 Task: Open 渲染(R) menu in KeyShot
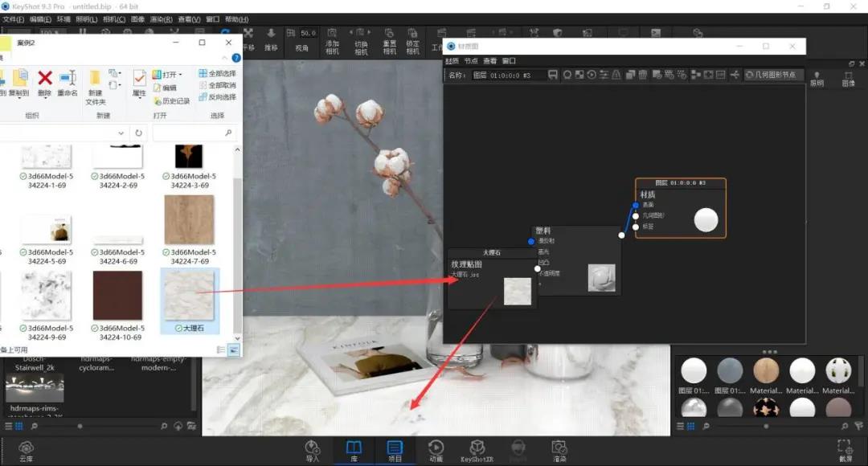[161, 19]
